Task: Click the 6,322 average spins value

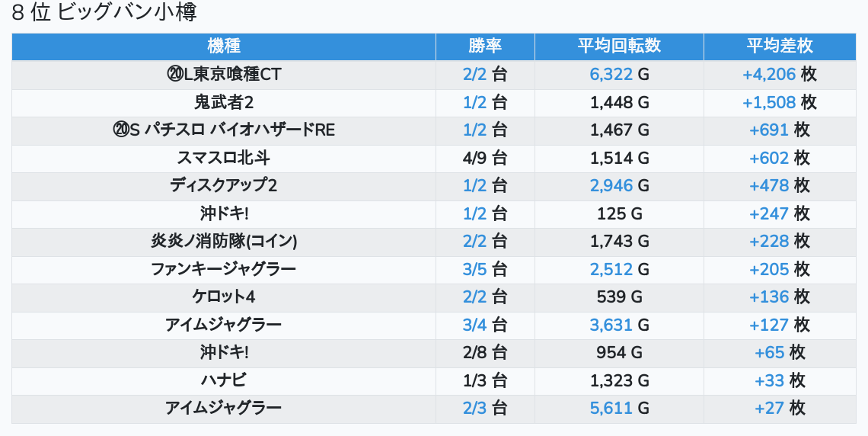Action: [x=611, y=75]
